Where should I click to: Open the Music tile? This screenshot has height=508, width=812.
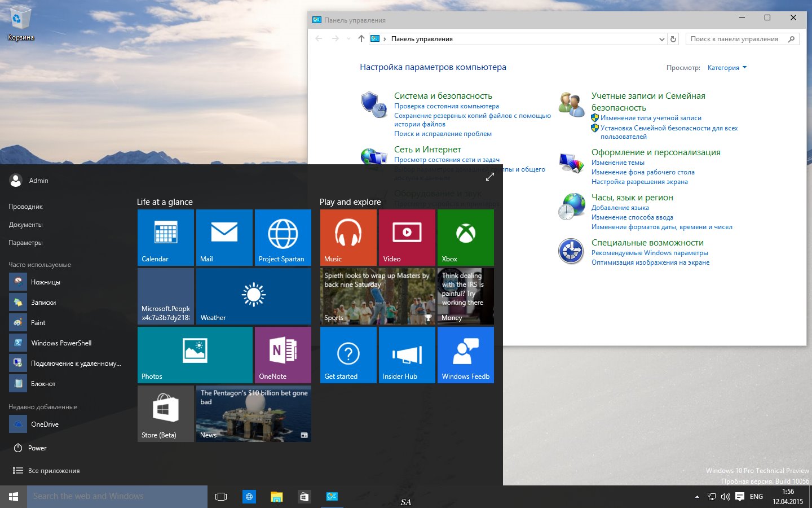[x=348, y=238]
